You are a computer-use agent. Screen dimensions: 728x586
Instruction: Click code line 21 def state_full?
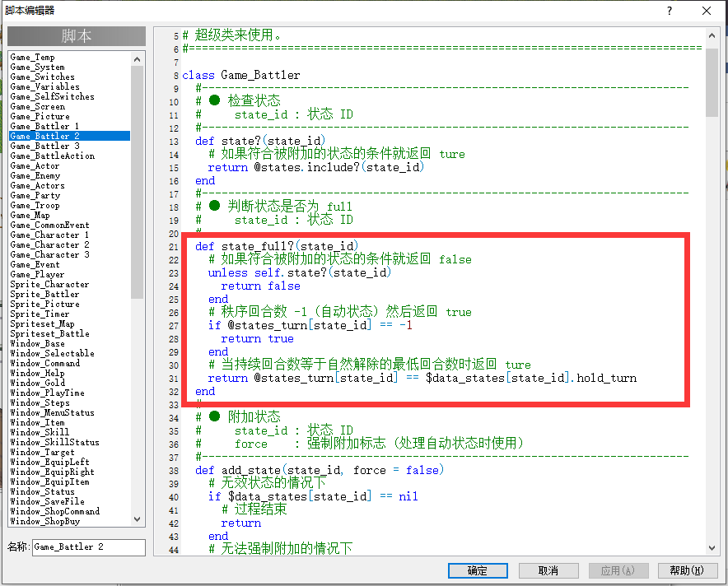(x=277, y=246)
